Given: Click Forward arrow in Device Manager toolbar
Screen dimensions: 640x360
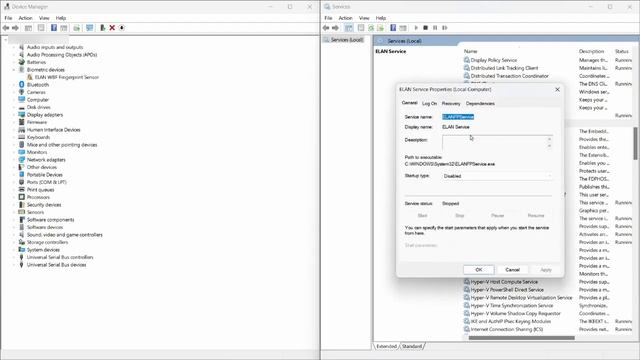Looking at the screenshot, I should pos(16,28).
